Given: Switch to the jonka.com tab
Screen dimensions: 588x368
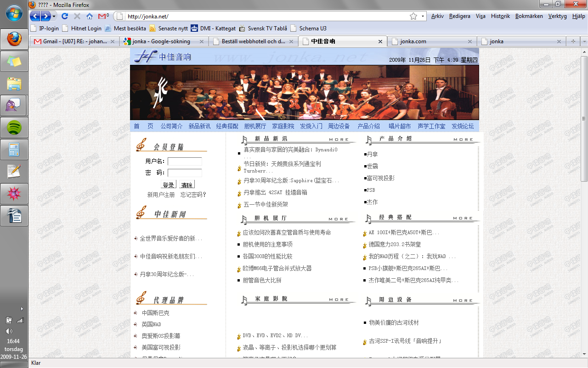Looking at the screenshot, I should click(x=432, y=41).
